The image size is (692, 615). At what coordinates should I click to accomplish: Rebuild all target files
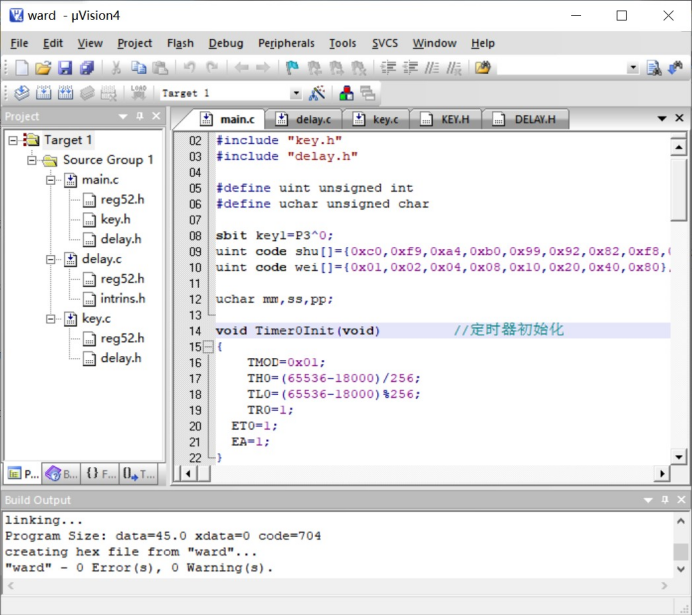click(65, 93)
